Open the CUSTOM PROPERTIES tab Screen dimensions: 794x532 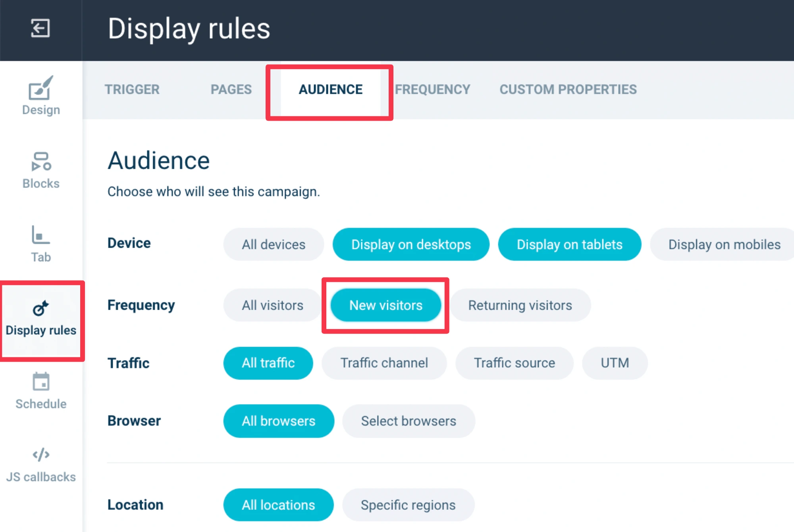(568, 90)
